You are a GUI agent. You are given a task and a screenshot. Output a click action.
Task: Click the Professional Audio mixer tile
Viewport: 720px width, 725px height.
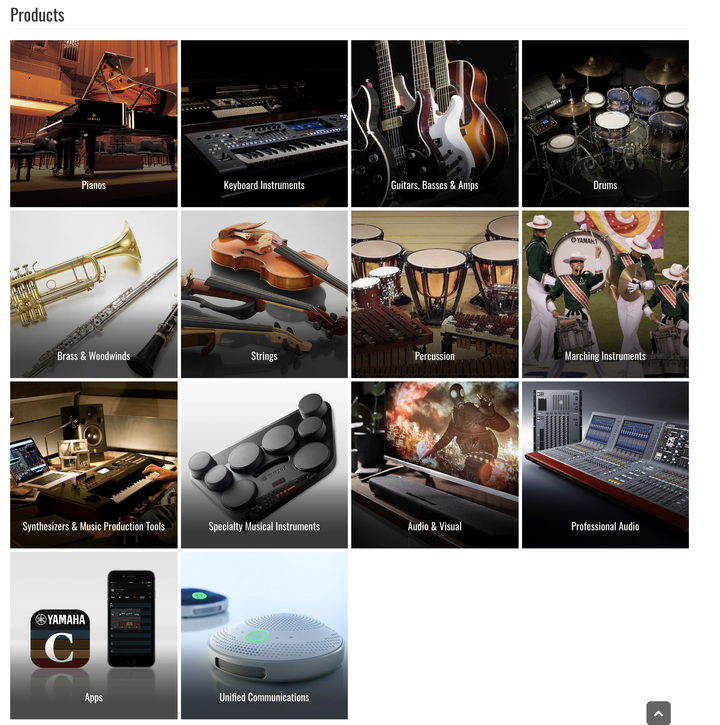(605, 465)
